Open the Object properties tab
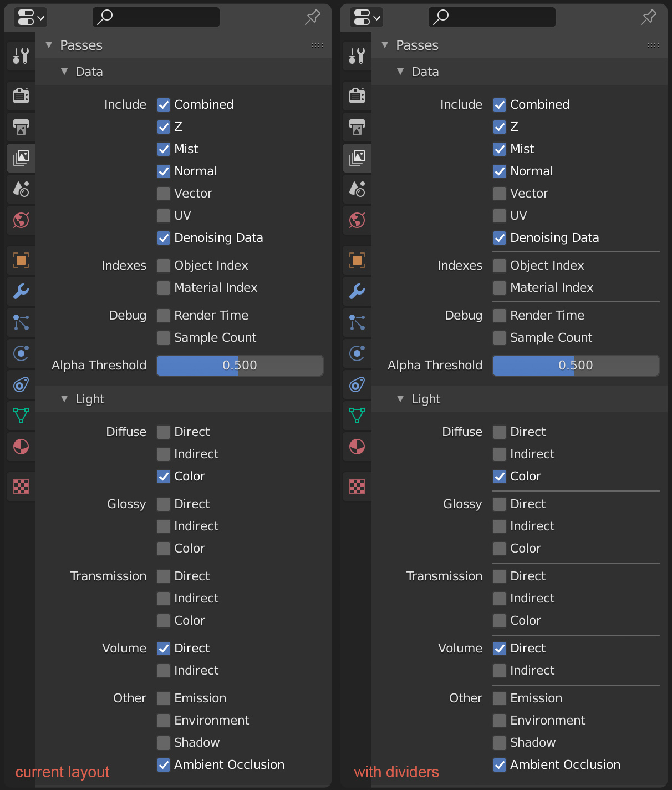This screenshot has height=790, width=672. (x=21, y=260)
